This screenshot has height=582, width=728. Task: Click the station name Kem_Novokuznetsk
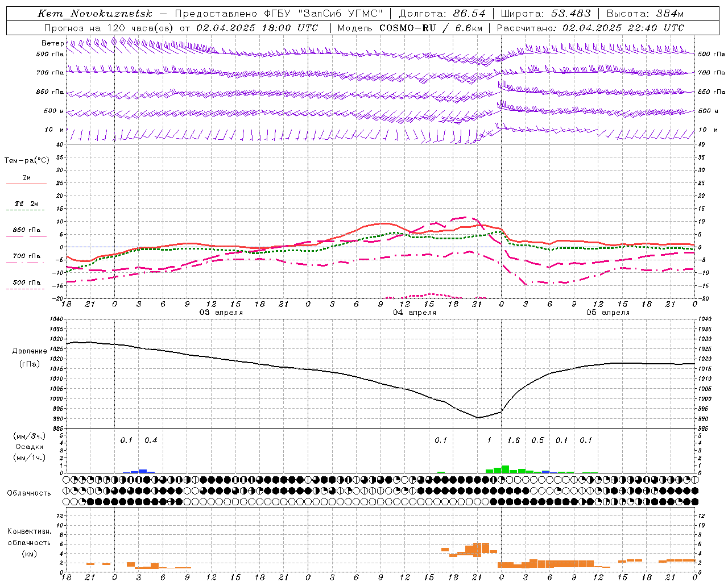[x=94, y=14]
